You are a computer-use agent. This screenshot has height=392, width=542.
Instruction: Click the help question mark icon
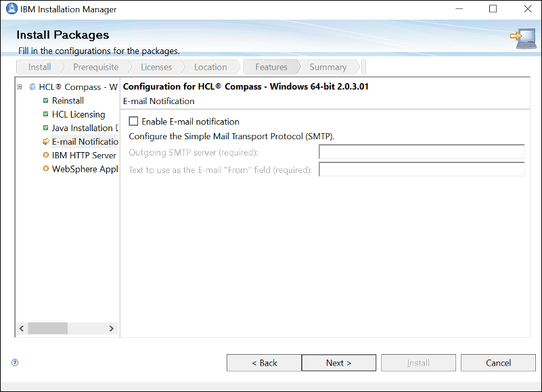(15, 362)
